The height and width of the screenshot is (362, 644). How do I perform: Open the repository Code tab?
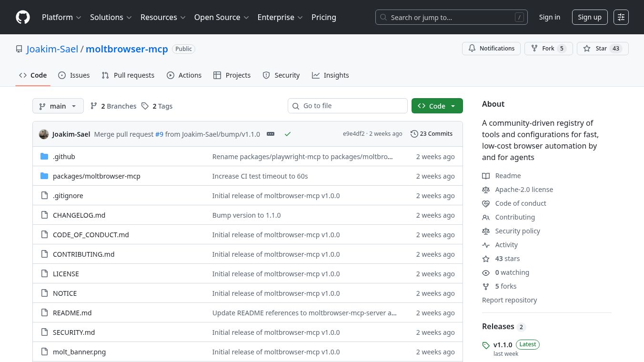click(32, 75)
